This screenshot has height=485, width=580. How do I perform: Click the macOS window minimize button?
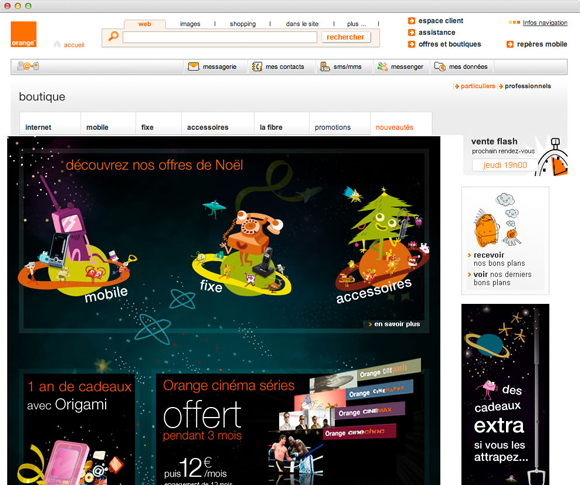click(17, 6)
